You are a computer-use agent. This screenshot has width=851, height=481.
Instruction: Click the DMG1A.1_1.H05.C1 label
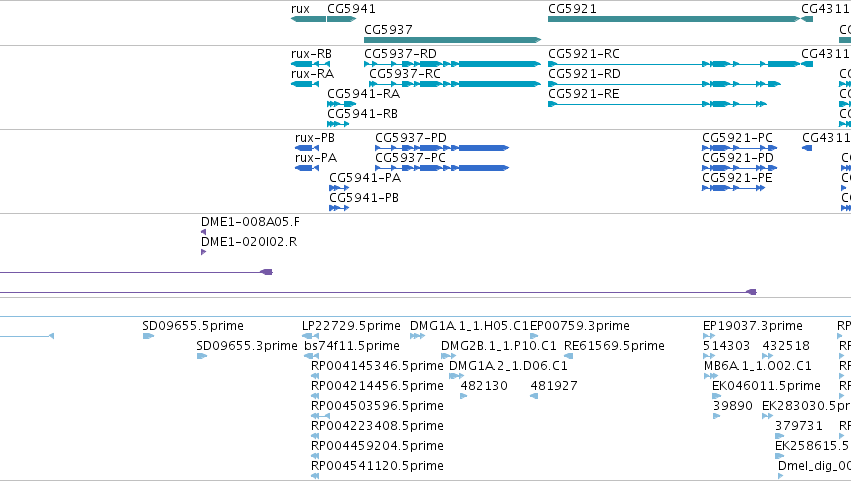click(x=469, y=326)
